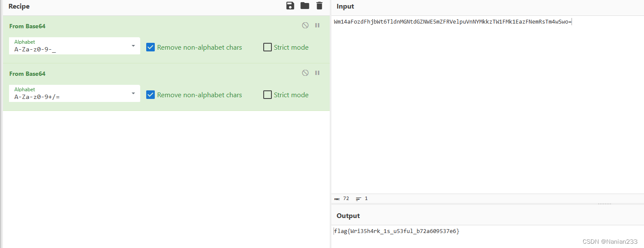Select first From Base64 operation title

27,26
